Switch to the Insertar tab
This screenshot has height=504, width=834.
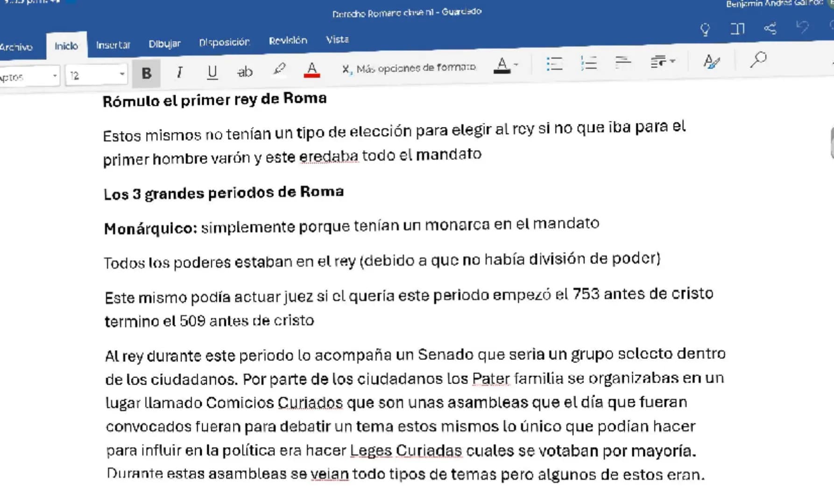(113, 45)
